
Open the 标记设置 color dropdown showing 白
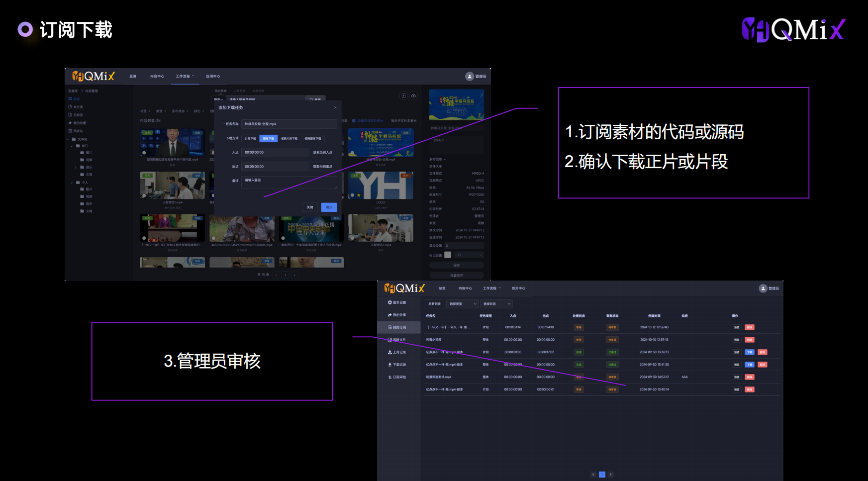click(469, 255)
